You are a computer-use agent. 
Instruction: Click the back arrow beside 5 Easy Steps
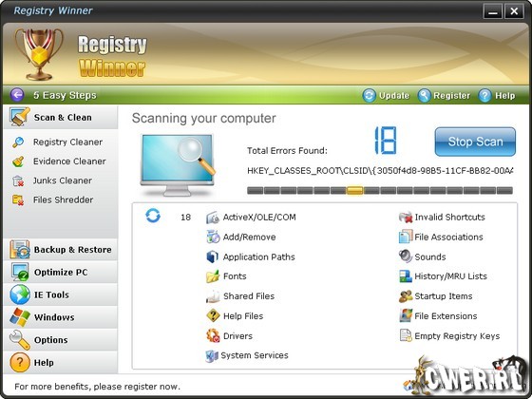(x=17, y=95)
